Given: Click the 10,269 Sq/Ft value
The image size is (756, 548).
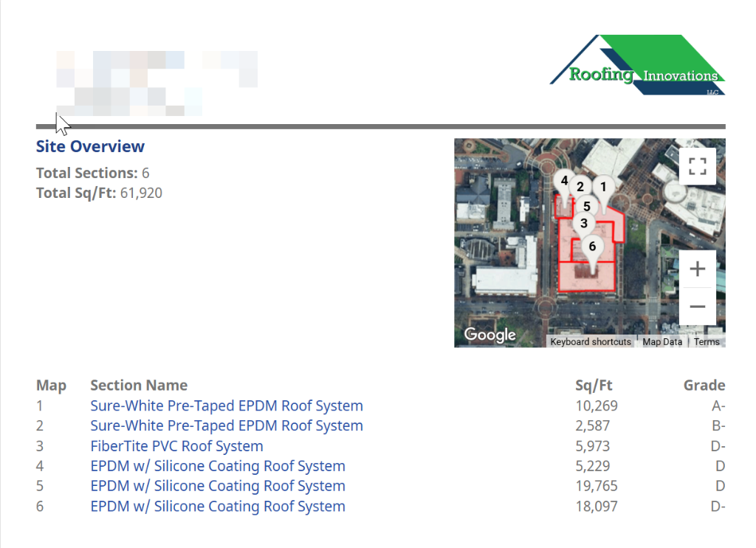Looking at the screenshot, I should click(597, 405).
